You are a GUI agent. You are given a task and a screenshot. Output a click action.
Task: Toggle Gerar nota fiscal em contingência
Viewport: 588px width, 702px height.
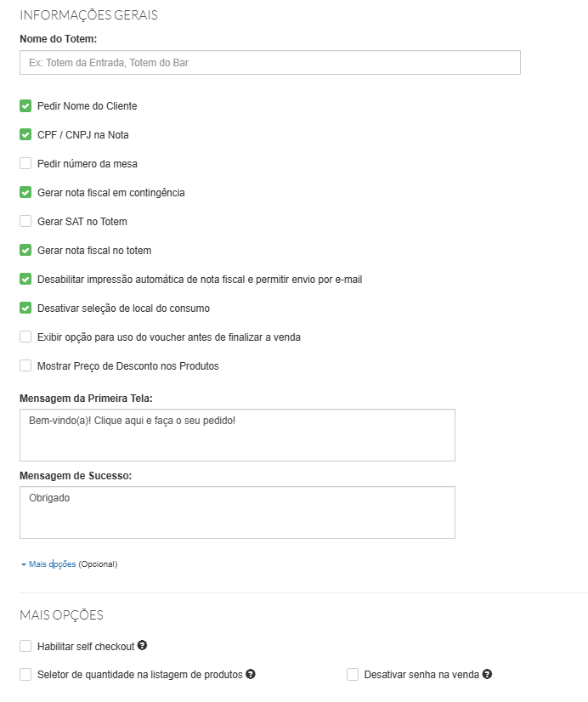[x=25, y=193]
